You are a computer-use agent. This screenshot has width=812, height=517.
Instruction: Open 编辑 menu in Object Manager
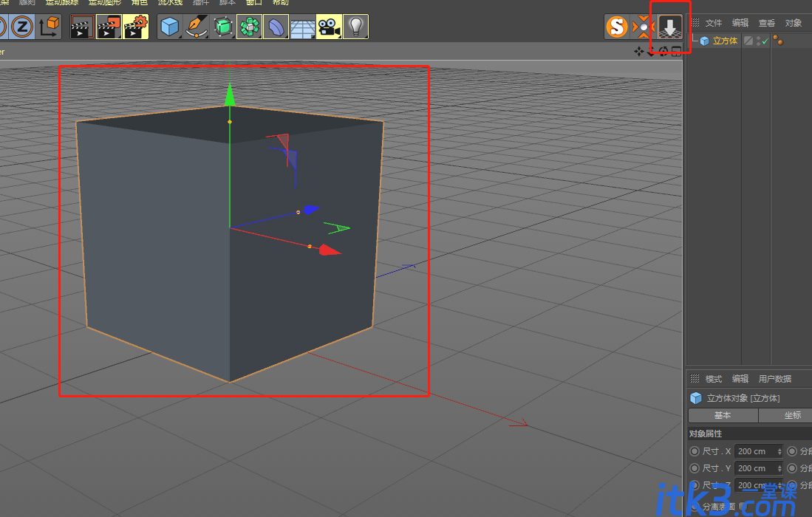(x=740, y=23)
